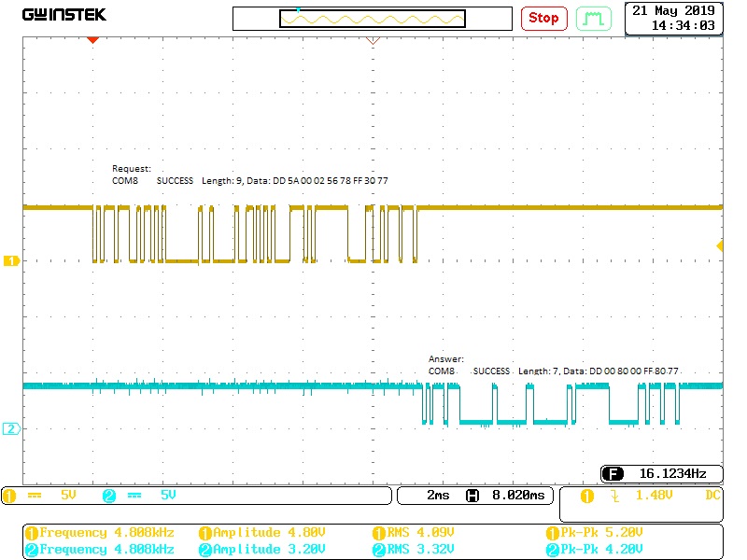
Task: Click the channel 2 RMS 3.32V measurement
Action: coord(415,550)
